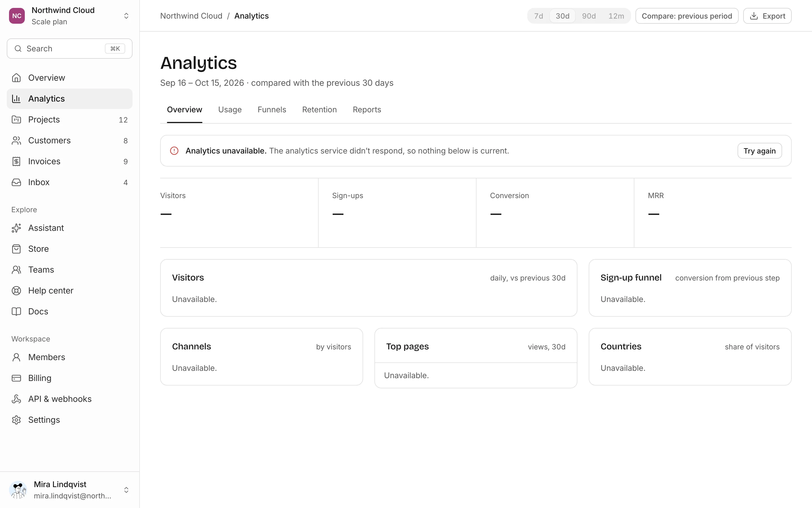Launch the Assistant sparkle icon

(16, 228)
